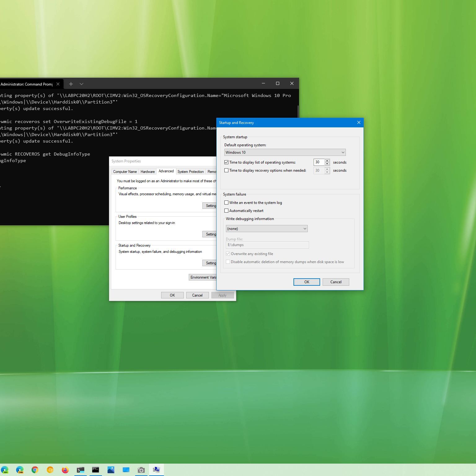Launch Edge Canary from the taskbar
The image size is (476, 476).
20,470
